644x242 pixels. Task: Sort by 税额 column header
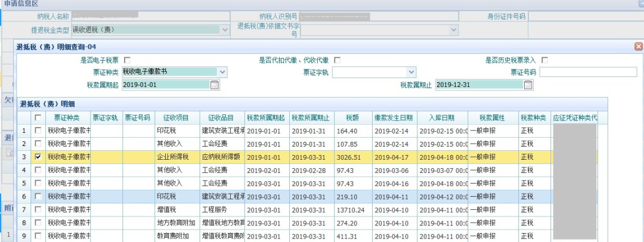pyautogui.click(x=353, y=118)
